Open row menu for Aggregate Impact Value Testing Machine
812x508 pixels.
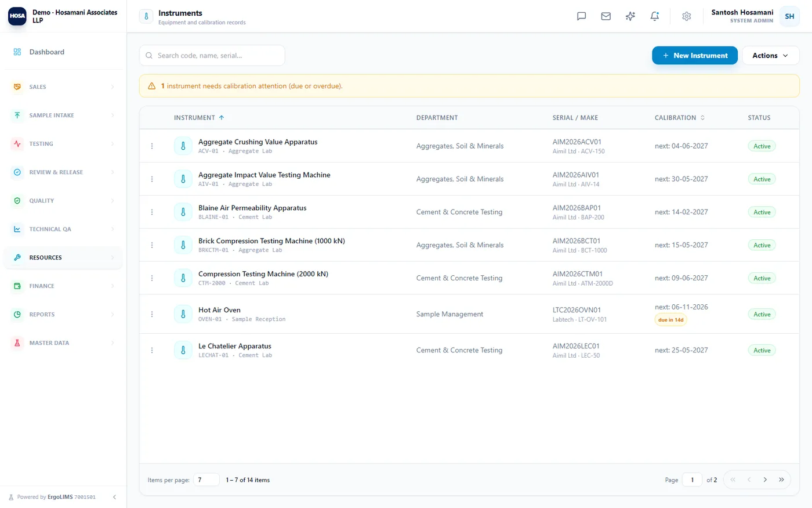tap(152, 179)
